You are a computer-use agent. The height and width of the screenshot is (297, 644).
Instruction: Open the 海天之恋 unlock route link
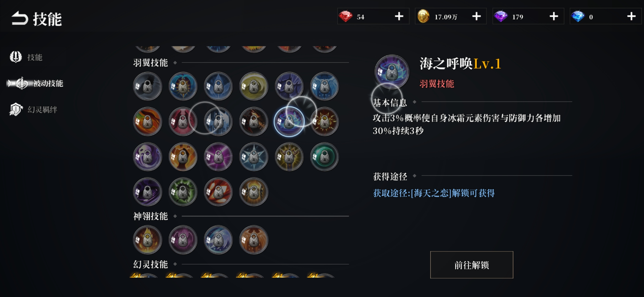click(433, 193)
